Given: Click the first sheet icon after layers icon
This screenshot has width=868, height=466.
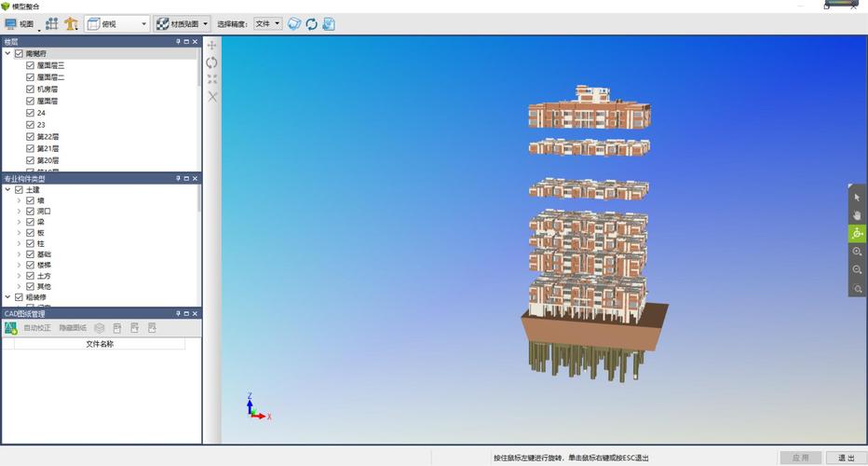Looking at the screenshot, I should tap(117, 328).
